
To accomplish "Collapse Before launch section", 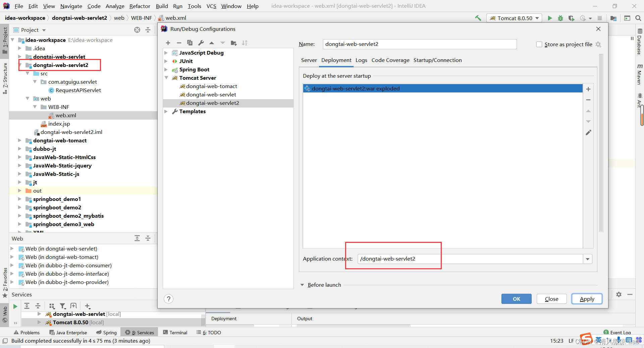I will click(302, 285).
